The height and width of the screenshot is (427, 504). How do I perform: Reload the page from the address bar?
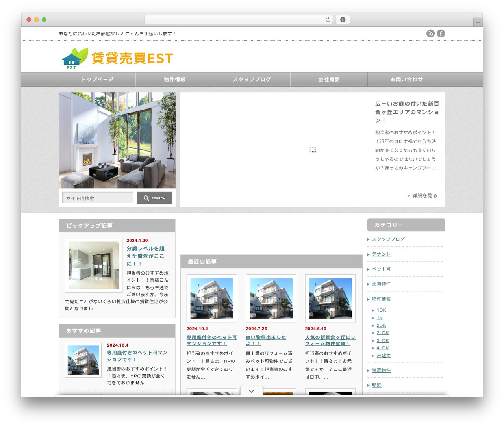pos(328,20)
